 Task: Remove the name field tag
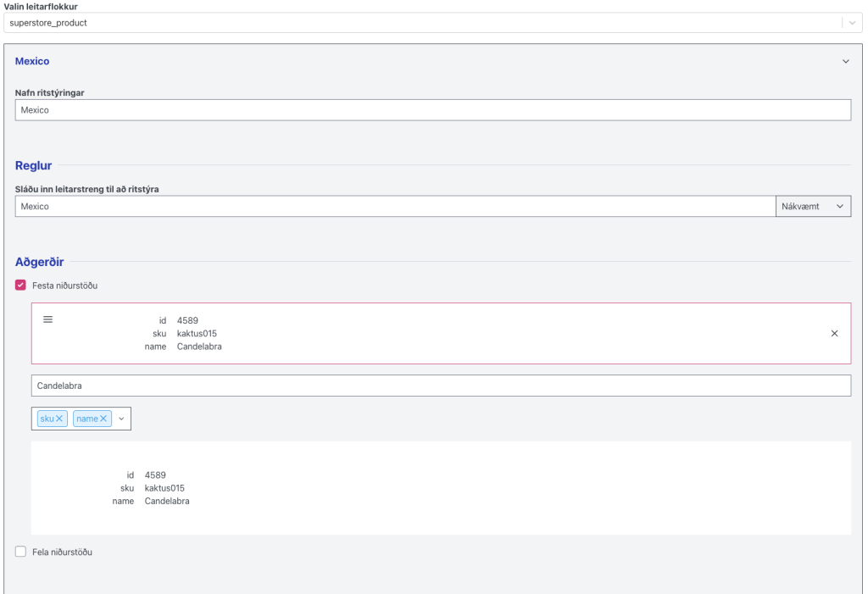pos(104,419)
